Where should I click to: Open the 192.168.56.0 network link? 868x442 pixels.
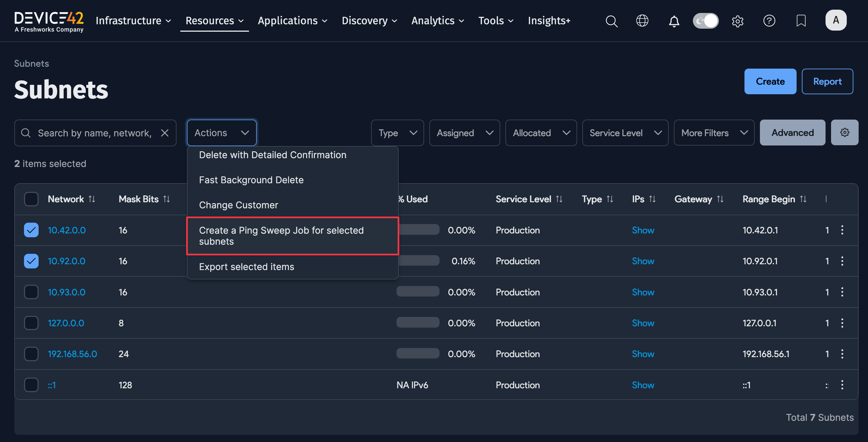73,354
